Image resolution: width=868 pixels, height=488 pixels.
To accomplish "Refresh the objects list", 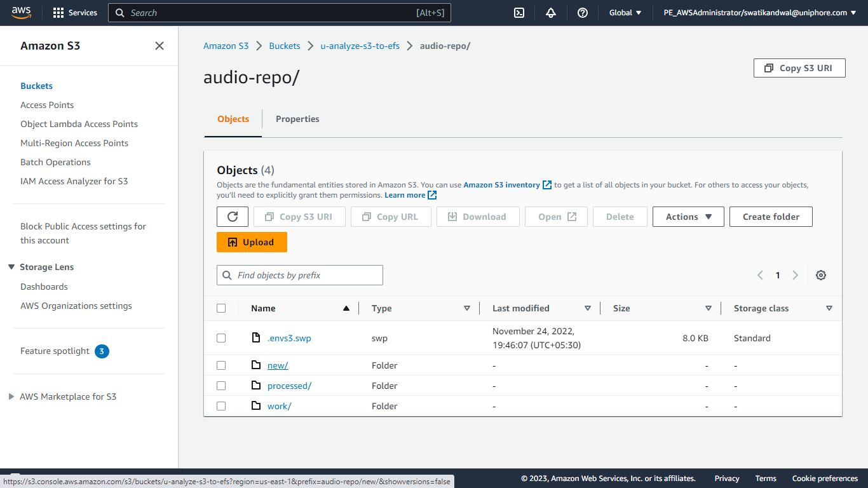I will (x=233, y=217).
